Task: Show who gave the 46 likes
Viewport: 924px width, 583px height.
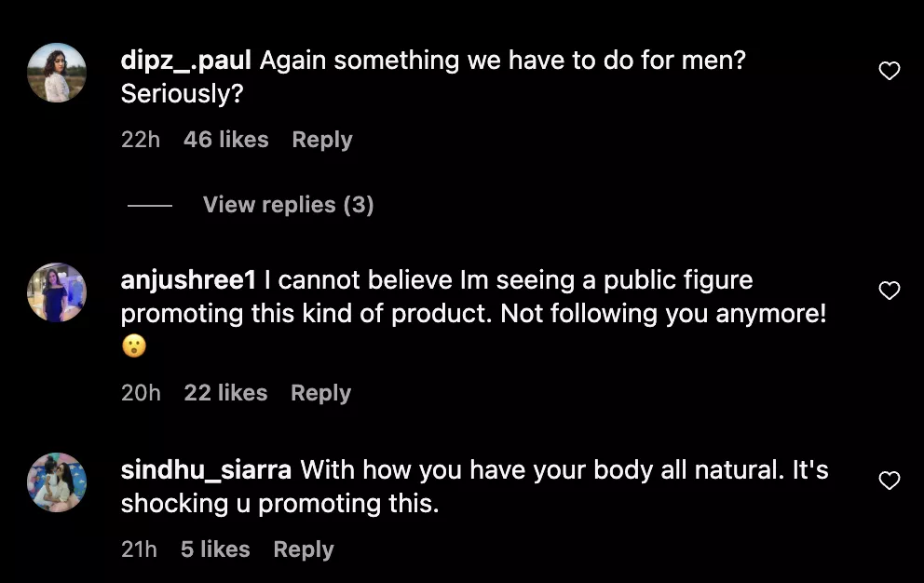Action: (x=225, y=140)
